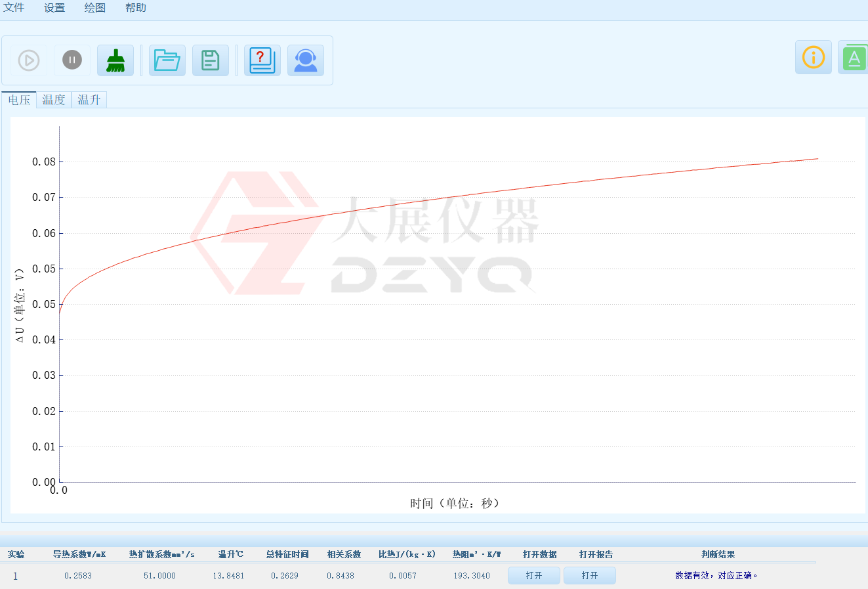Select the 电压 tab

point(19,99)
